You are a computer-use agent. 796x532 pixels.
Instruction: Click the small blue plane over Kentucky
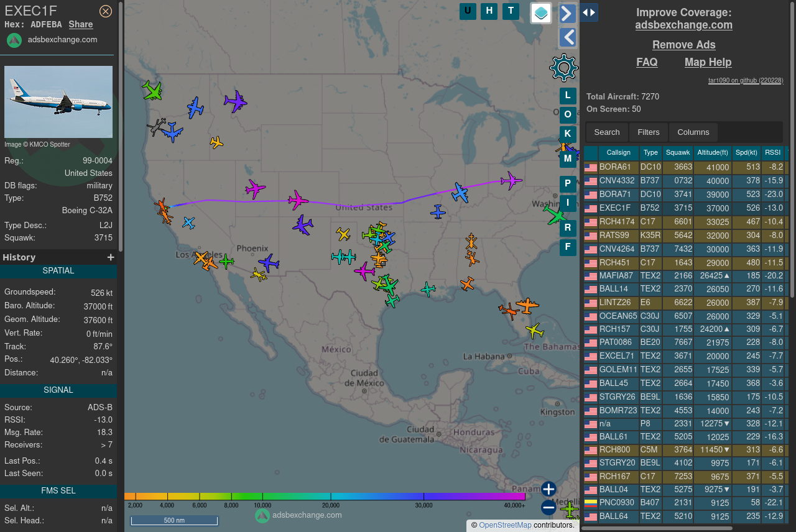(x=438, y=212)
